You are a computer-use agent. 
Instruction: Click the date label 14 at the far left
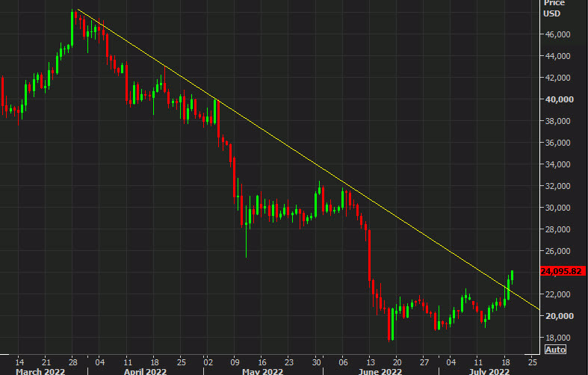pyautogui.click(x=19, y=359)
